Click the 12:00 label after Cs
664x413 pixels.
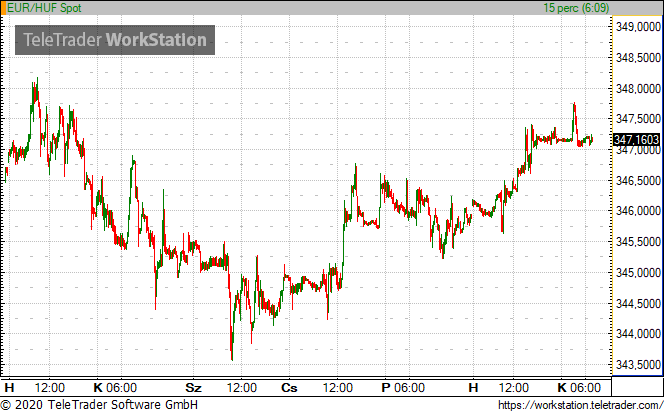(338, 388)
